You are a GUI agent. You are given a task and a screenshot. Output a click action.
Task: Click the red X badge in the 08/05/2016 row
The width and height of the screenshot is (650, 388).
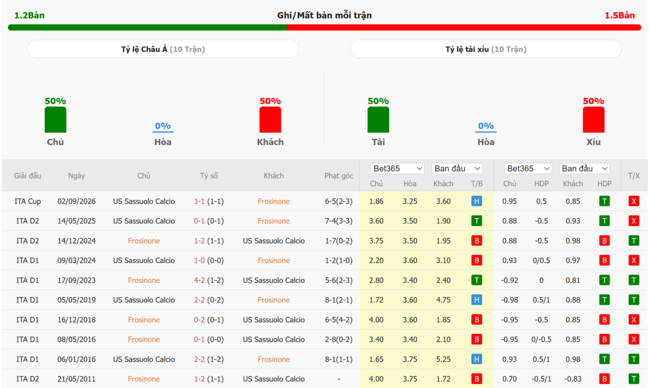pos(633,340)
